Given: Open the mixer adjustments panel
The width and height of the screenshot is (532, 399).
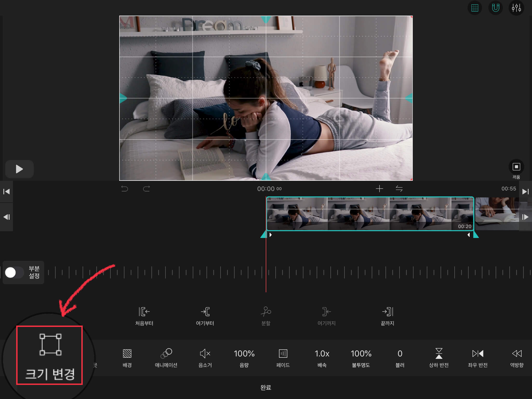Looking at the screenshot, I should coord(516,8).
